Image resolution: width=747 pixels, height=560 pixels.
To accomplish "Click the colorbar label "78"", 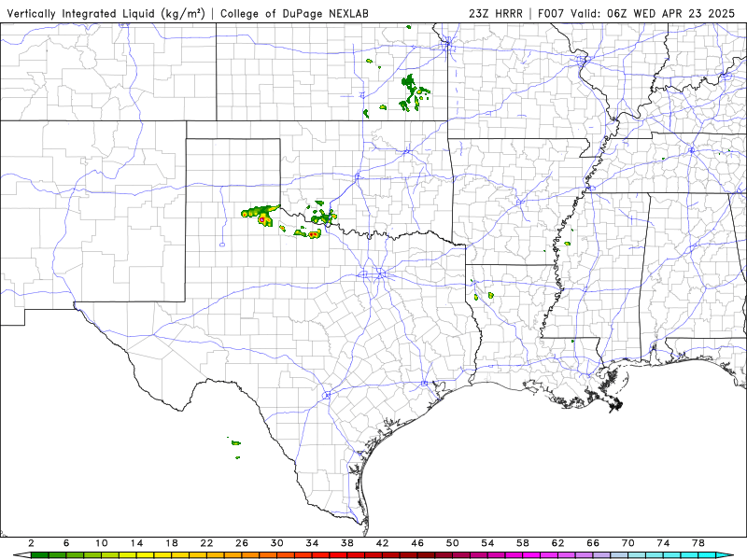I will click(x=698, y=543).
